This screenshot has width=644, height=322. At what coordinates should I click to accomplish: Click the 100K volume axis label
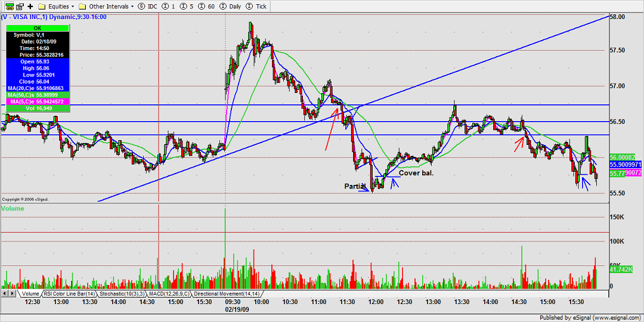(x=617, y=241)
